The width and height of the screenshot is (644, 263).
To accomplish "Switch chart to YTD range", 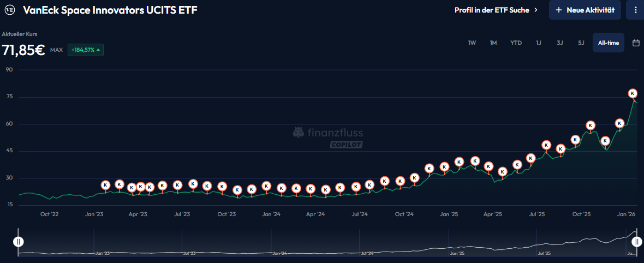I will [516, 43].
